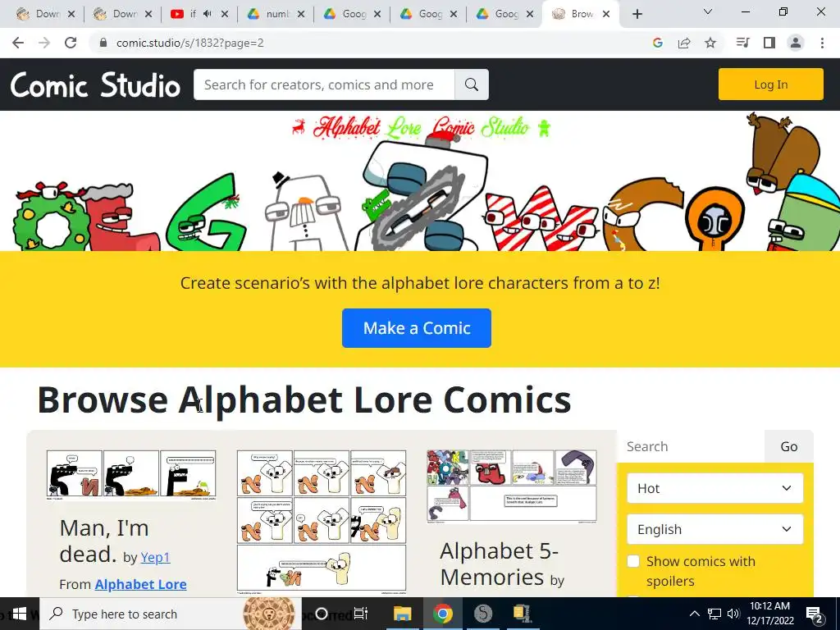Open the round S app in taskbar
The width and height of the screenshot is (840, 630).
tap(482, 614)
